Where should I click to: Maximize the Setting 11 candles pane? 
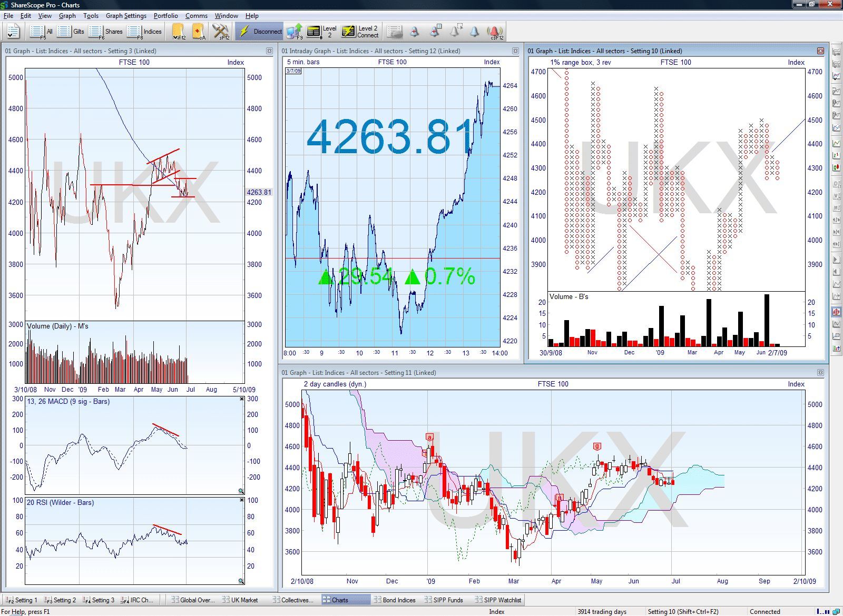pos(820,373)
